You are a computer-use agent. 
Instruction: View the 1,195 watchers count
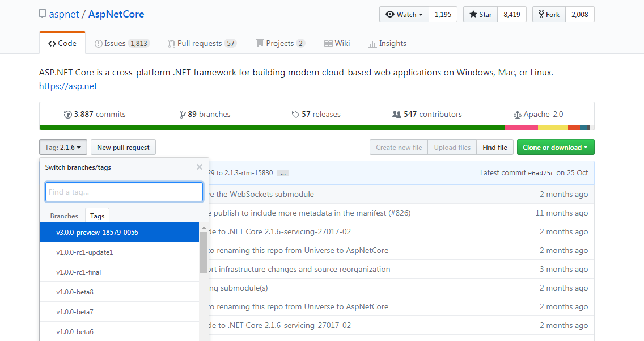pyautogui.click(x=443, y=14)
